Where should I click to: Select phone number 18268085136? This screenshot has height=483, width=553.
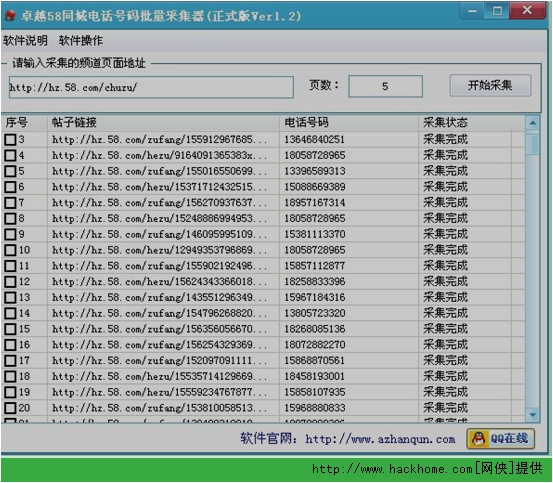(315, 329)
